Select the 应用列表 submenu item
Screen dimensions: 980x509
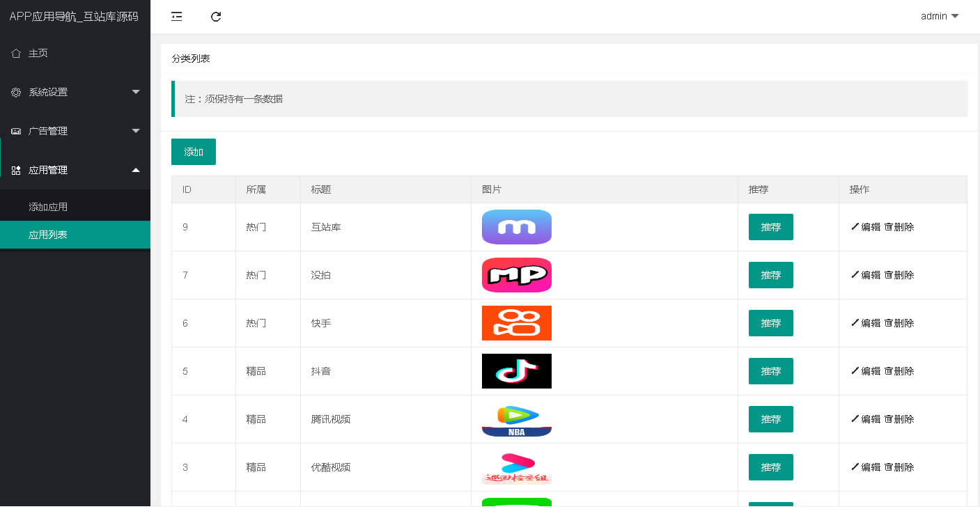pos(75,235)
